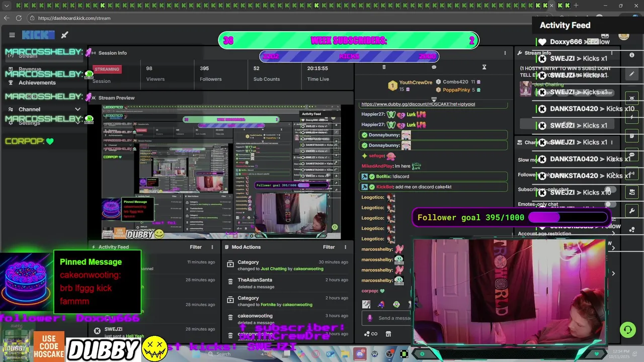Open Discord from the Windows taskbar

pos(360,354)
